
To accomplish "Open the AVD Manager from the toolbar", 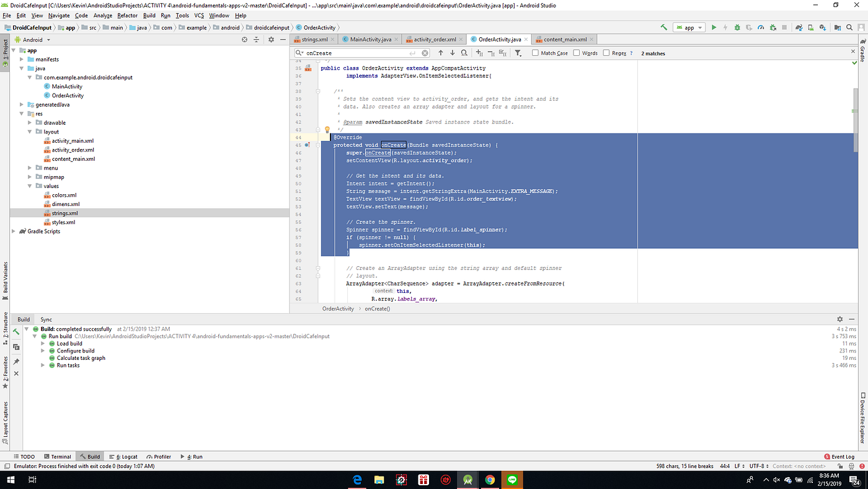I will pyautogui.click(x=811, y=27).
